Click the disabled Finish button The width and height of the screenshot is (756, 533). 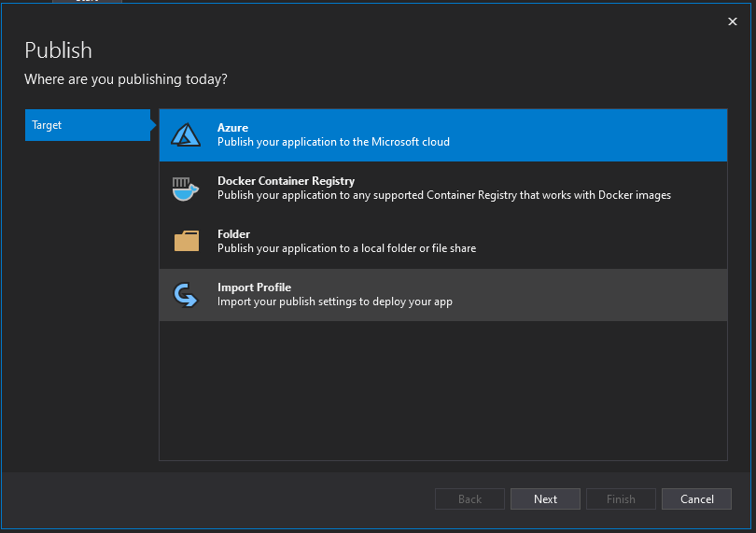pos(621,498)
